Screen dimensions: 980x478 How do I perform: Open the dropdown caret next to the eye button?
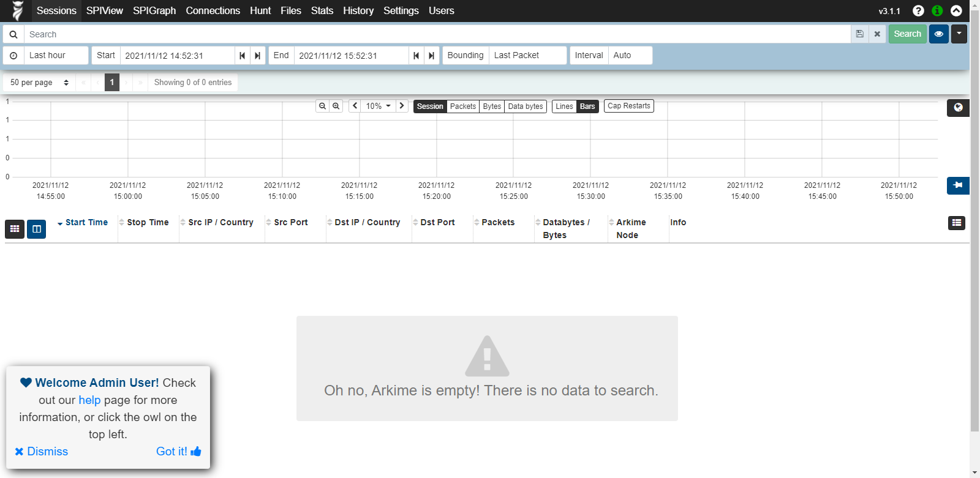point(959,34)
